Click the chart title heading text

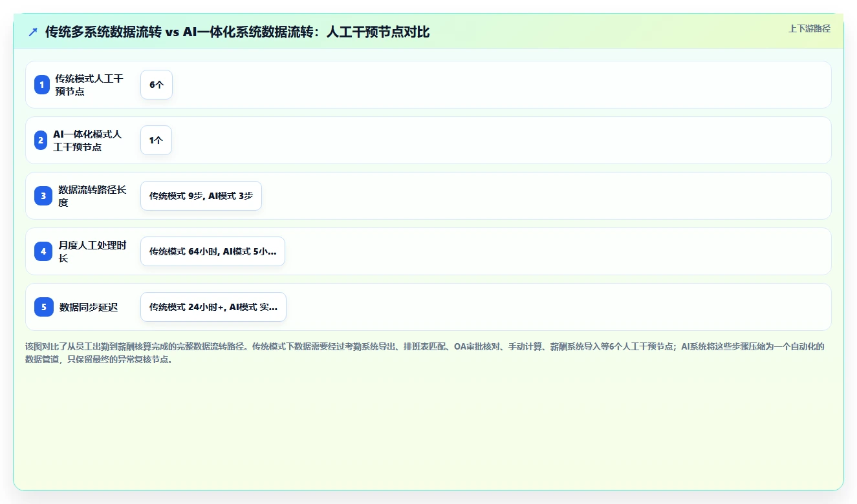tap(237, 32)
